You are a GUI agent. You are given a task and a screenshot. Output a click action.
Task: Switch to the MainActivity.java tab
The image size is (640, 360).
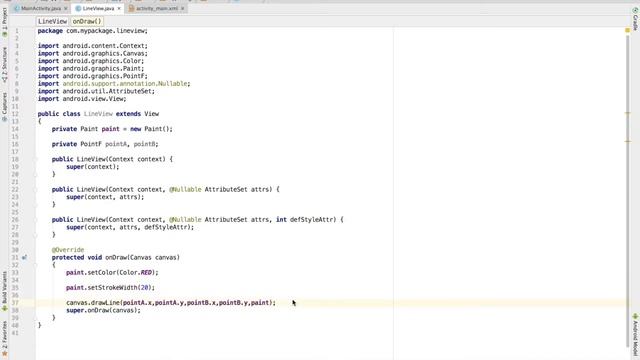coord(40,8)
